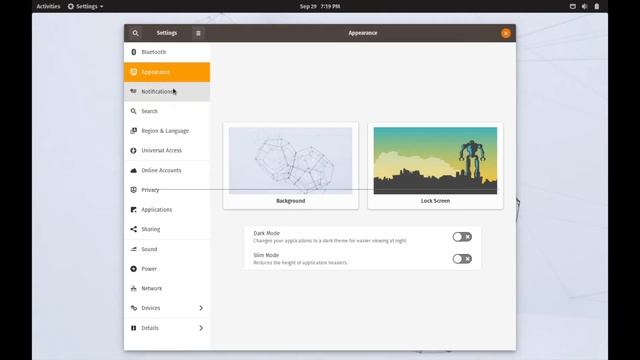Click the Sound icon in sidebar

pyautogui.click(x=133, y=249)
